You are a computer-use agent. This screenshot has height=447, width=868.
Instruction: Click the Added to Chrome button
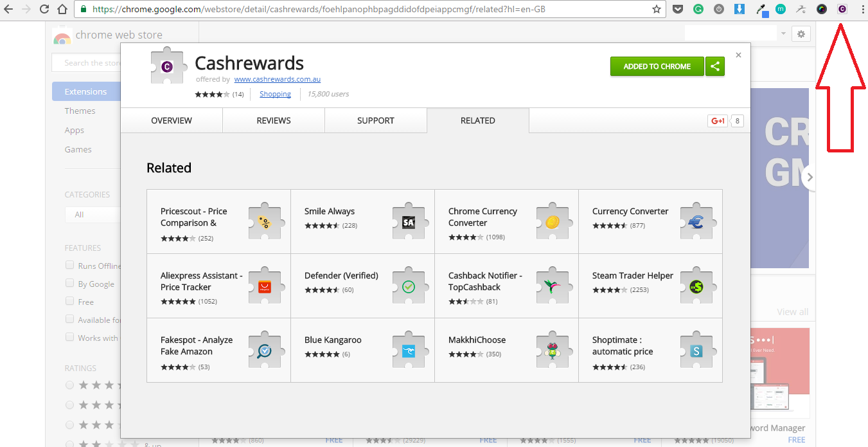coord(657,66)
